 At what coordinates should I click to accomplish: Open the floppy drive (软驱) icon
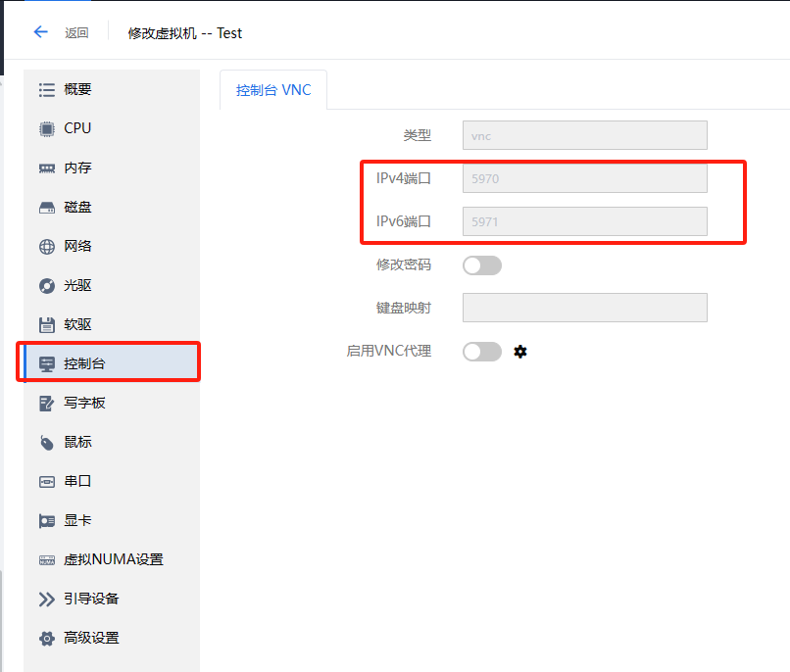[46, 324]
